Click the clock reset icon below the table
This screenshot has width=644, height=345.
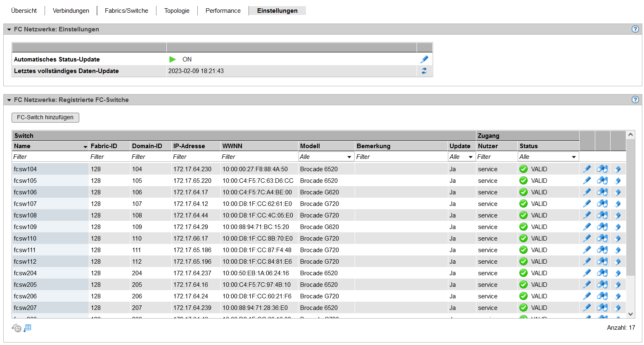point(17,328)
